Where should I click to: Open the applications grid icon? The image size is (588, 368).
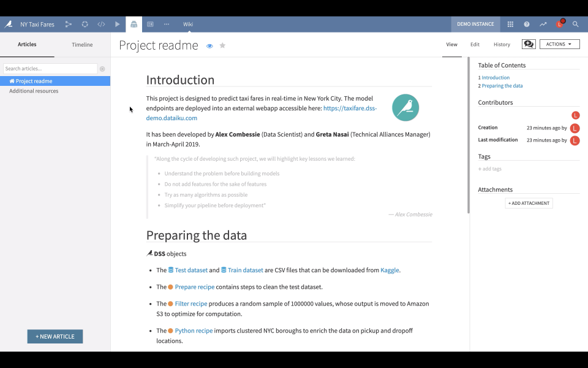[510, 25]
